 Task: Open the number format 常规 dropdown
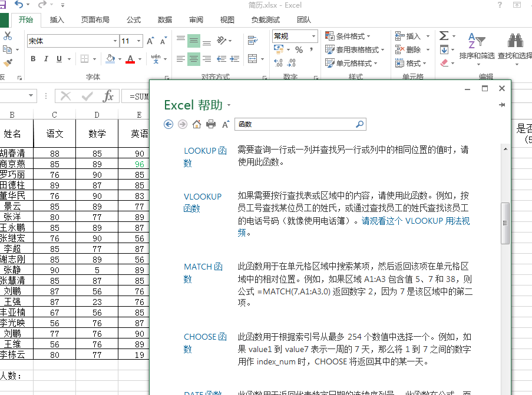pos(313,36)
